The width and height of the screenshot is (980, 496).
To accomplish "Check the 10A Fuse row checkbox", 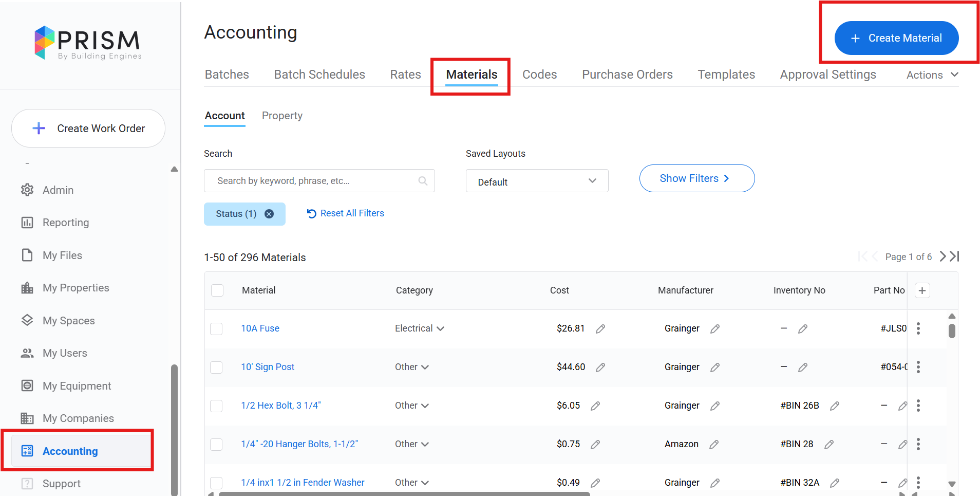I will (x=216, y=329).
